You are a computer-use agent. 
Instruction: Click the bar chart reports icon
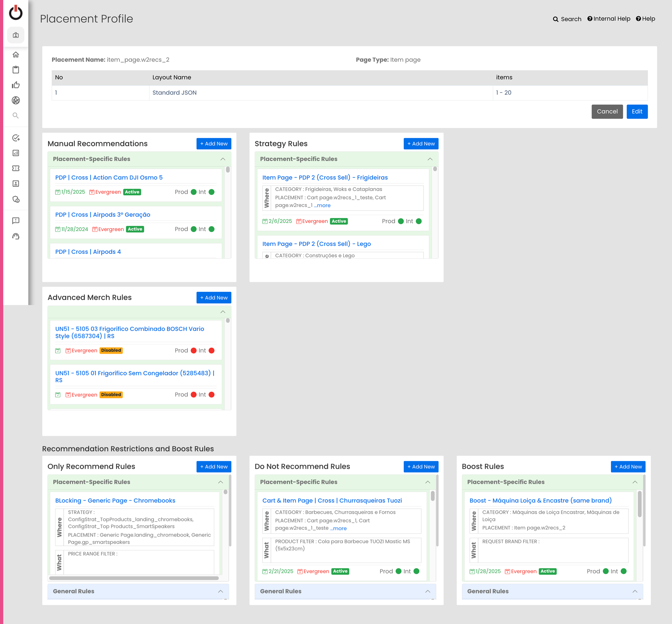16,153
